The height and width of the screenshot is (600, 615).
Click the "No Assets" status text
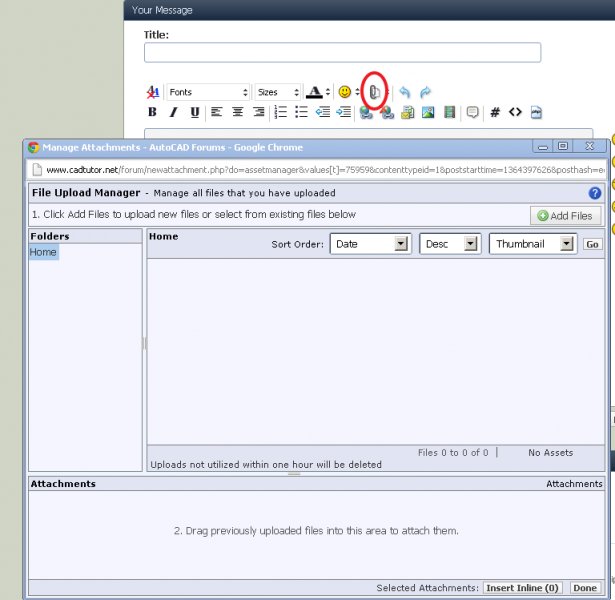pyautogui.click(x=550, y=453)
